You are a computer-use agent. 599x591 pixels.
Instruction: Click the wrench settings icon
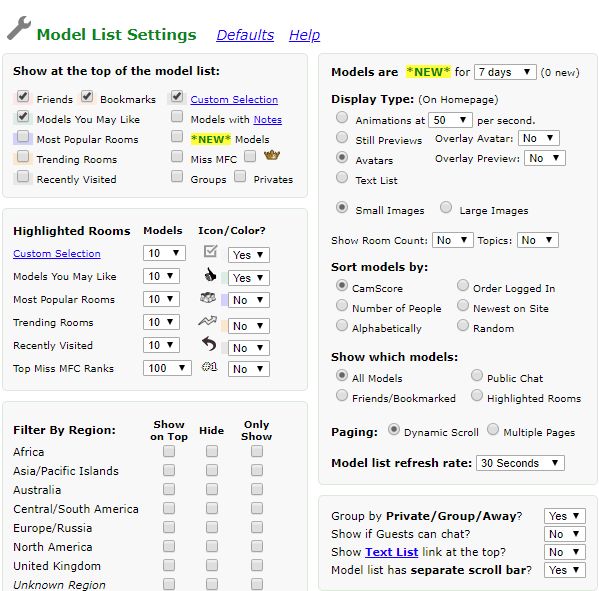coord(19,28)
